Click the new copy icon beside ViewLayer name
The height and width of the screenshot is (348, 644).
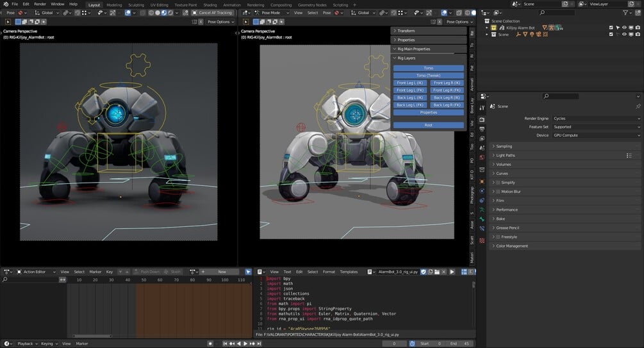pos(631,4)
